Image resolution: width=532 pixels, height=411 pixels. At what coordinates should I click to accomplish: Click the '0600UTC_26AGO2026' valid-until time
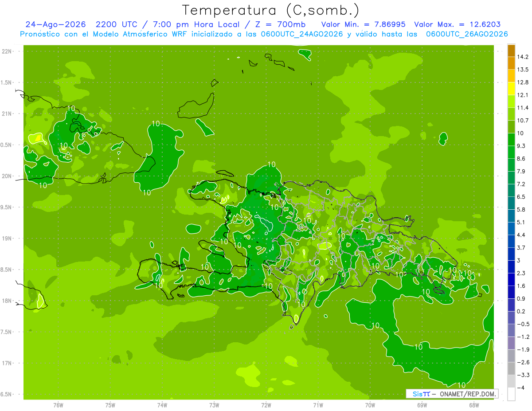click(x=467, y=34)
